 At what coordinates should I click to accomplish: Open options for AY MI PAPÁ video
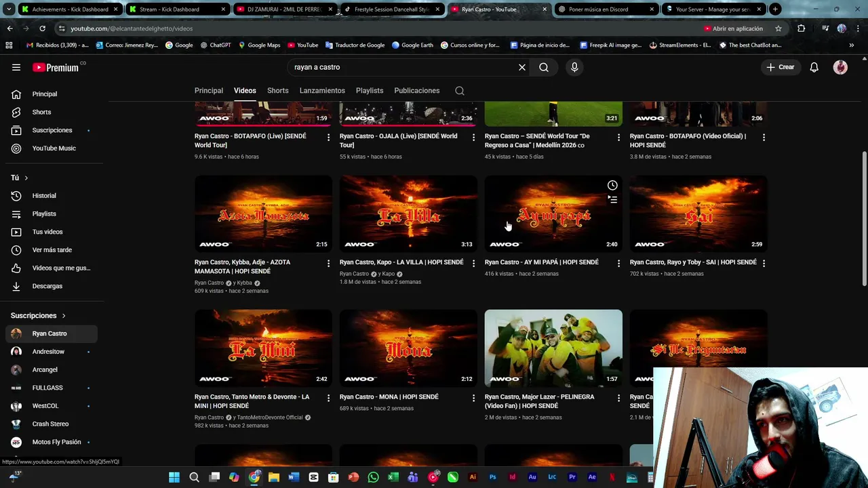click(x=618, y=263)
